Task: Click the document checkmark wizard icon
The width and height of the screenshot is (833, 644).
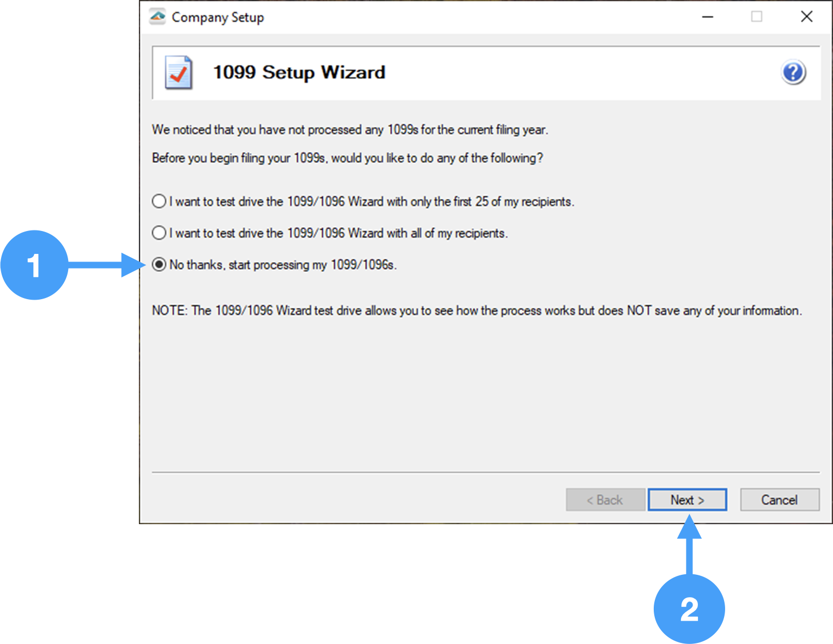Action: [179, 72]
